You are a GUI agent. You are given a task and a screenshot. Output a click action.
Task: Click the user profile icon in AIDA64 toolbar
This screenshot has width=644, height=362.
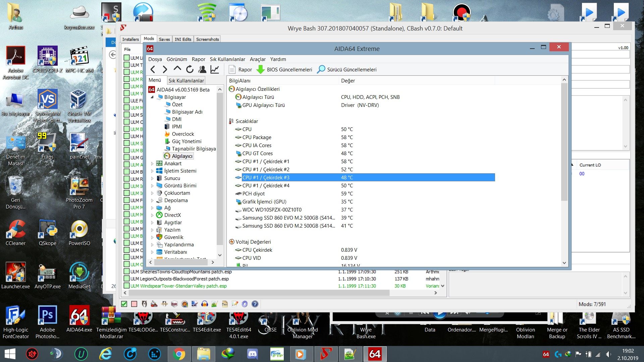[x=202, y=69]
